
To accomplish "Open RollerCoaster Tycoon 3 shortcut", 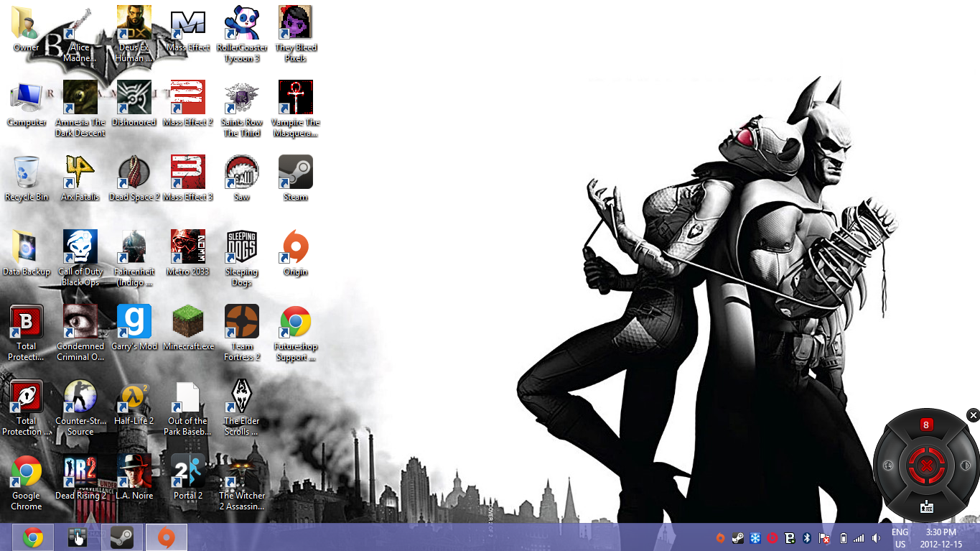I will (242, 34).
